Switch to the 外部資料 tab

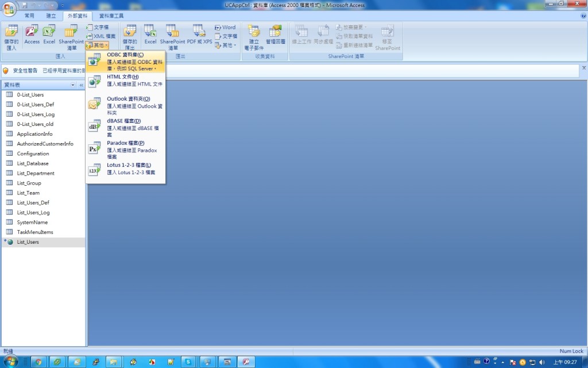(x=78, y=16)
